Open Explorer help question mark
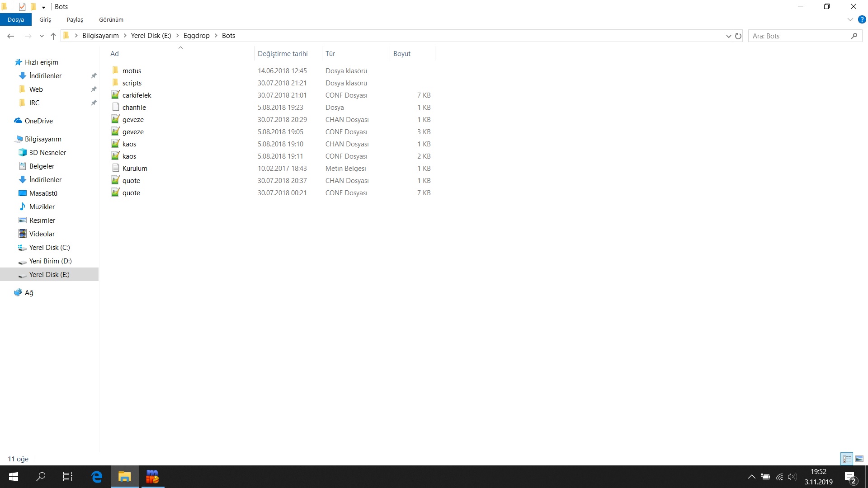 point(862,19)
